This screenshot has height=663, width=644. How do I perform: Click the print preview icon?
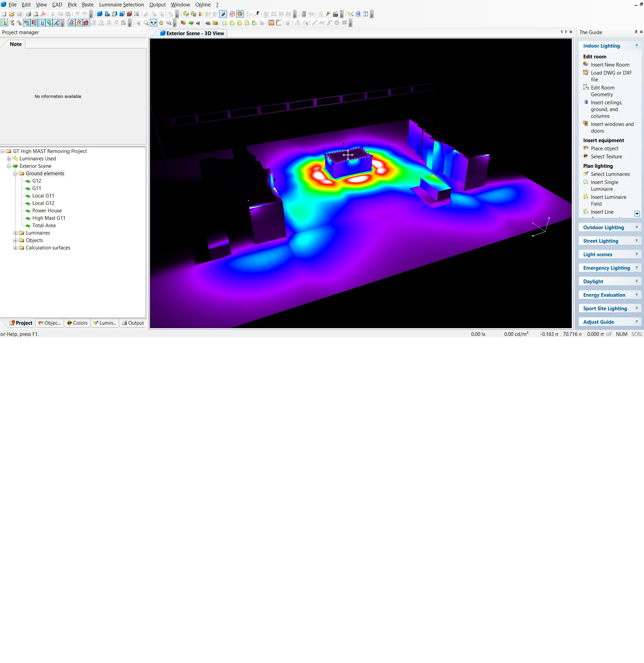pyautogui.click(x=36, y=14)
